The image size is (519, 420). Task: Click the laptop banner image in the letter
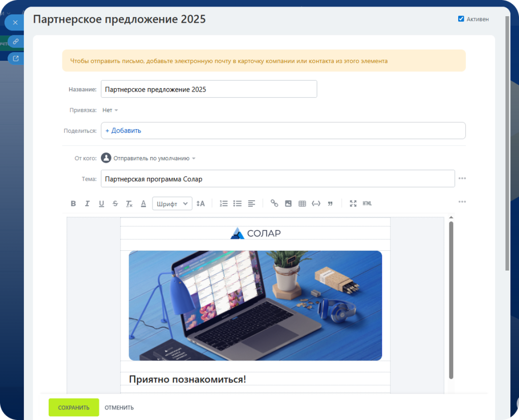(255, 306)
